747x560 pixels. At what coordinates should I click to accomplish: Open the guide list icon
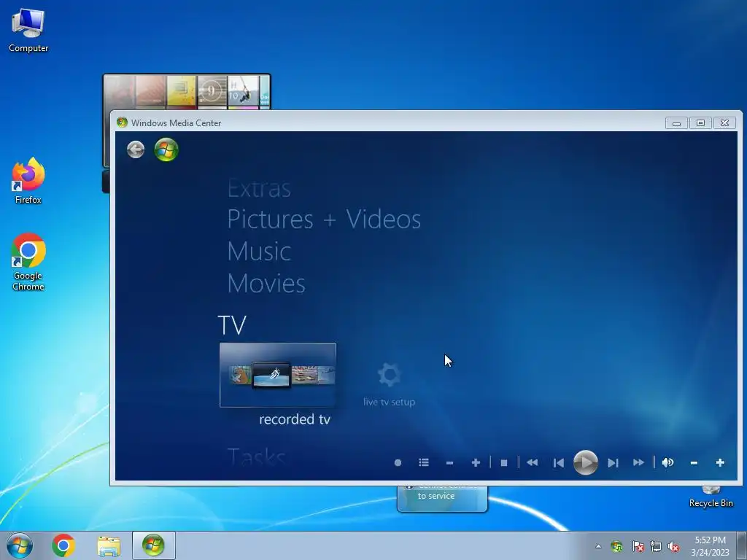coord(424,462)
